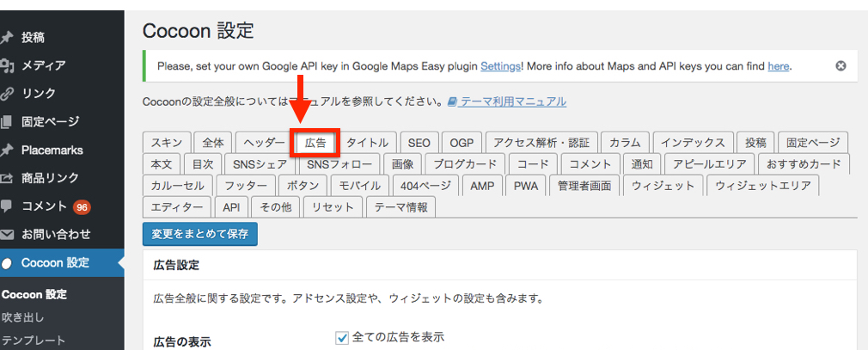
Task: Switch to the SNSシェア tab
Action: [260, 164]
